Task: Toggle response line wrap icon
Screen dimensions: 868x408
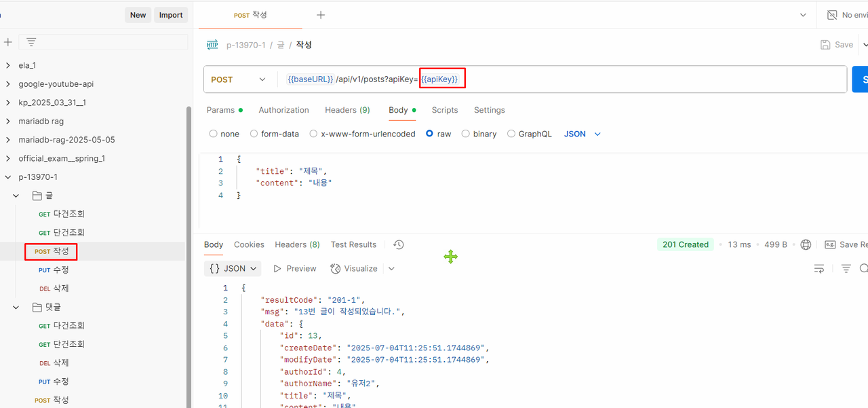Action: (819, 269)
